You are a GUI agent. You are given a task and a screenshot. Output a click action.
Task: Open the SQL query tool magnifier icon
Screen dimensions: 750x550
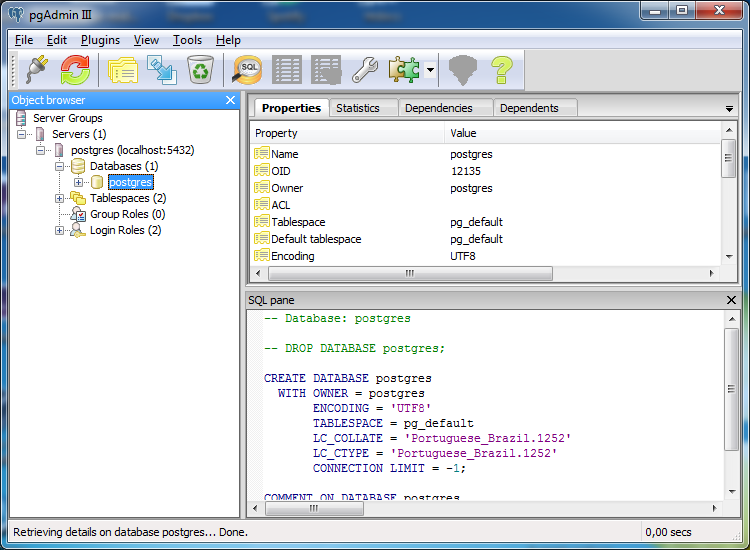click(x=247, y=70)
